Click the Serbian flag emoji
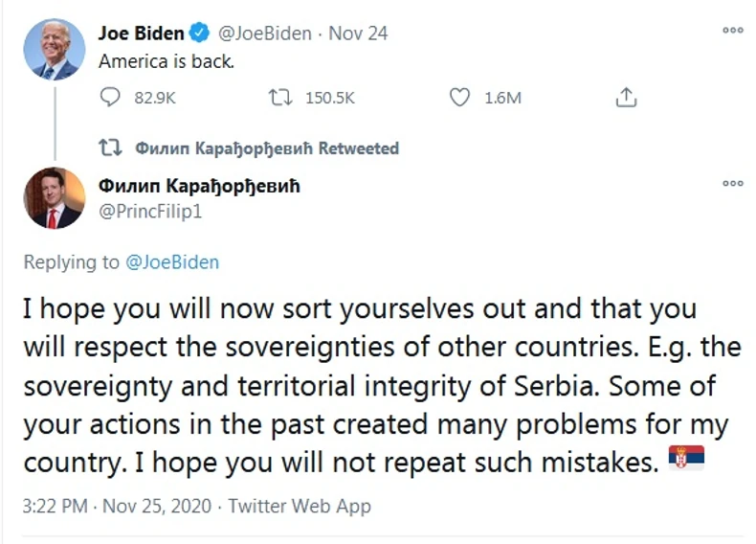 tap(684, 461)
